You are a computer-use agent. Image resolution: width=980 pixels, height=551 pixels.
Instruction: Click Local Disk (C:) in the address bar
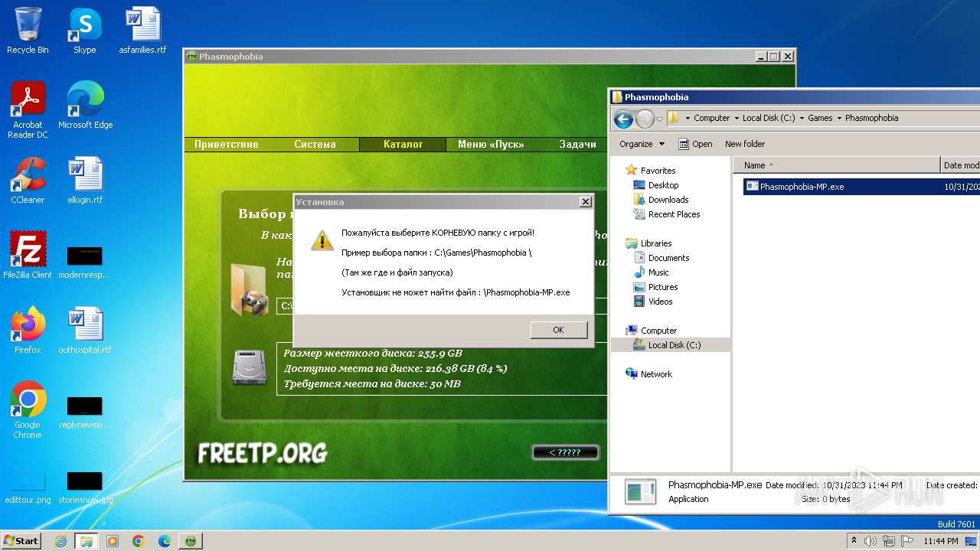coord(769,118)
